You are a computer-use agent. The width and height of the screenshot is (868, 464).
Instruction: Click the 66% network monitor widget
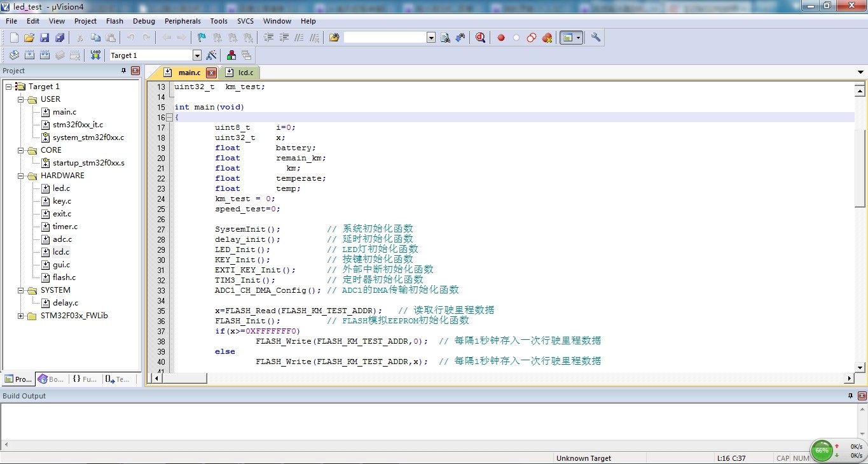tap(822, 450)
